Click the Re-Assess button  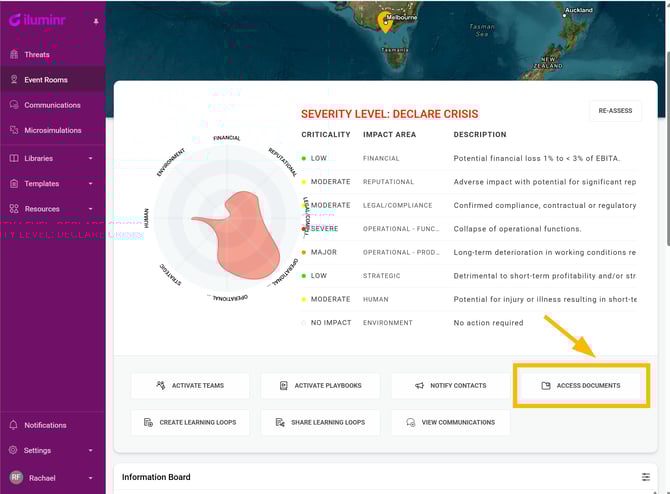(615, 111)
